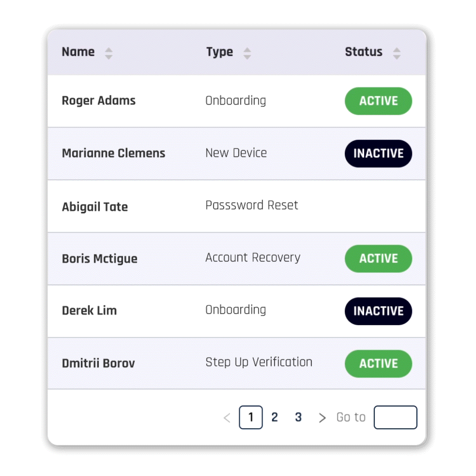The height and width of the screenshot is (476, 476).
Task: Click the Name column header
Action: [78, 52]
